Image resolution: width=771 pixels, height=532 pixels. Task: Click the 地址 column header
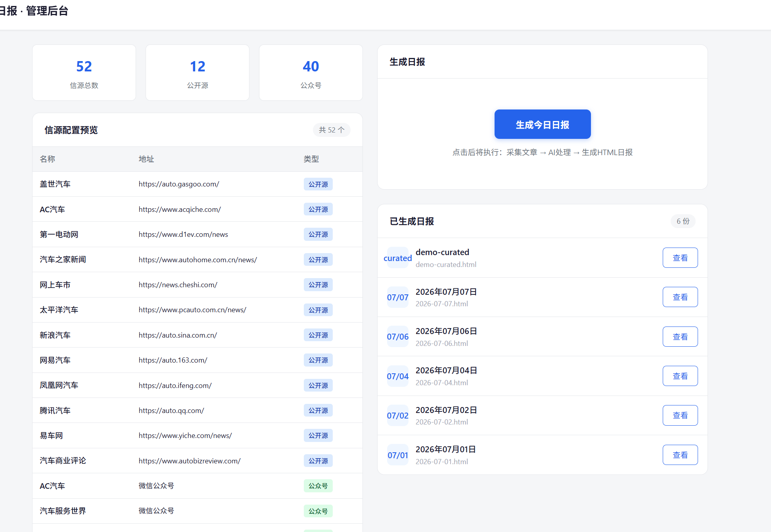tap(146, 159)
